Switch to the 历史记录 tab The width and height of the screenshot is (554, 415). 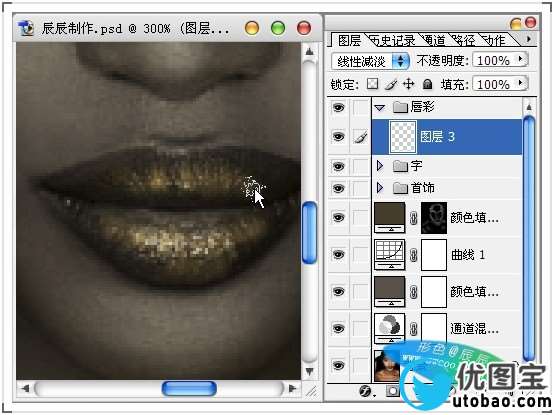(393, 41)
